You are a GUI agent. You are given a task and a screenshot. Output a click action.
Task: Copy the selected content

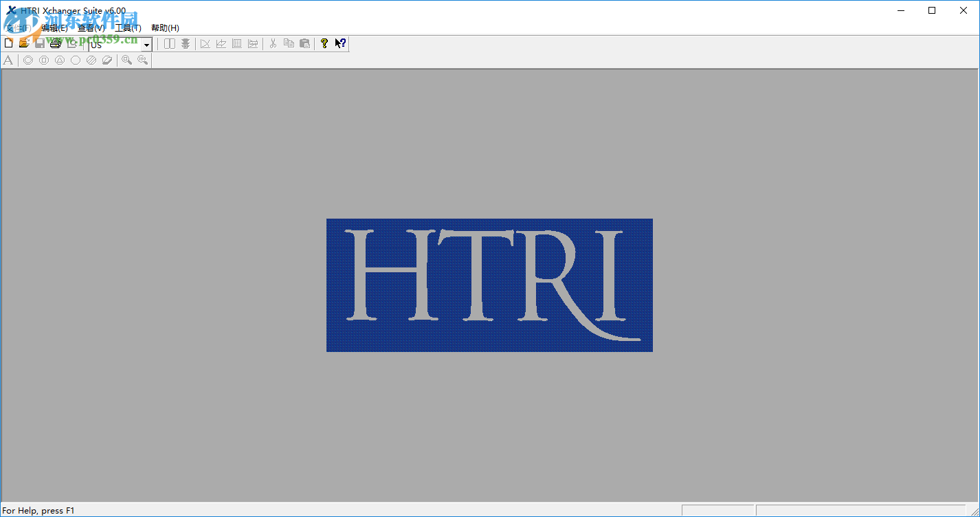(289, 43)
